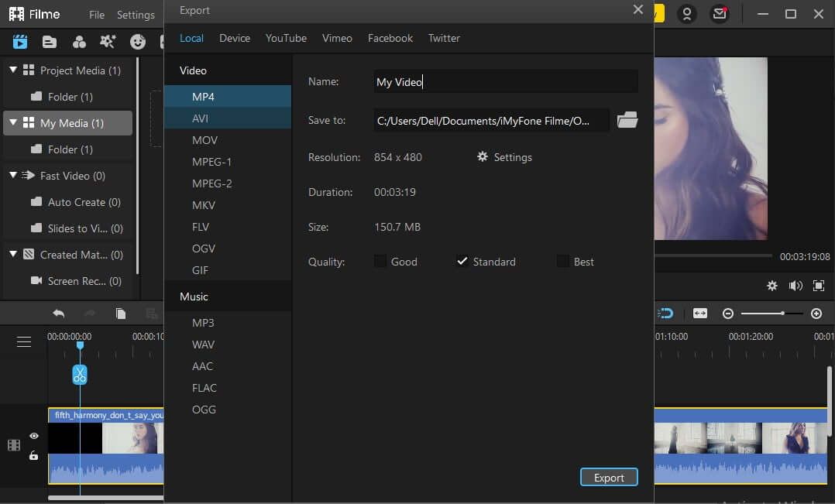Open the Effects icon in toolbar

pyautogui.click(x=79, y=42)
